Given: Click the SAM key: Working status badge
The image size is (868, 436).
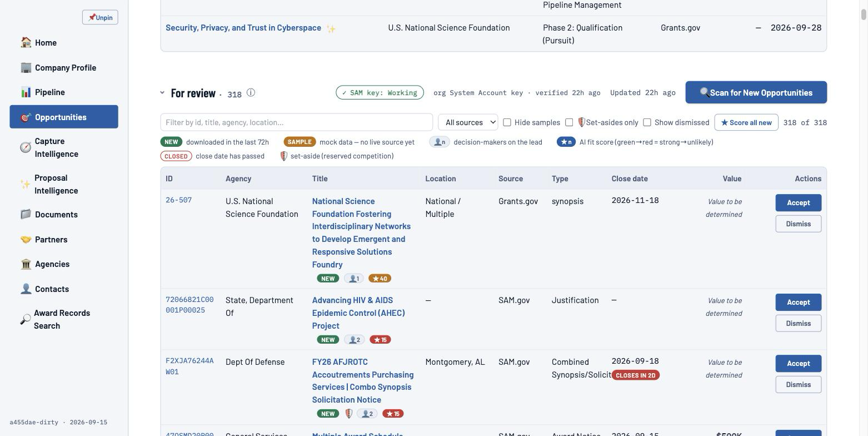Looking at the screenshot, I should [x=380, y=92].
